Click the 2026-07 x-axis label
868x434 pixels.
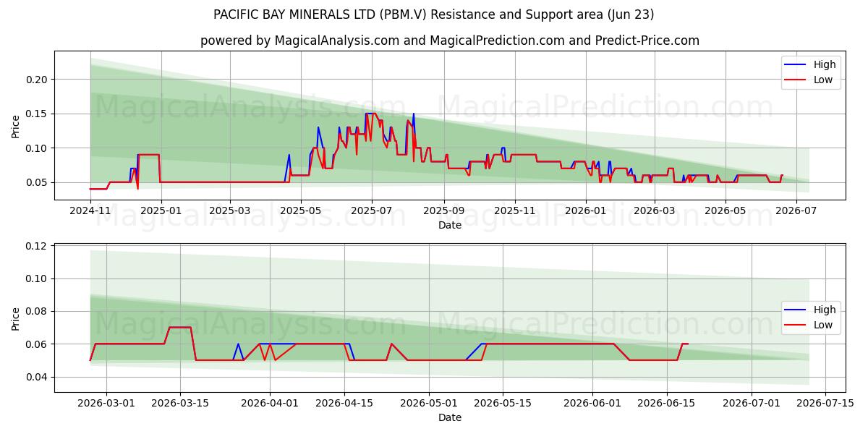(x=796, y=210)
